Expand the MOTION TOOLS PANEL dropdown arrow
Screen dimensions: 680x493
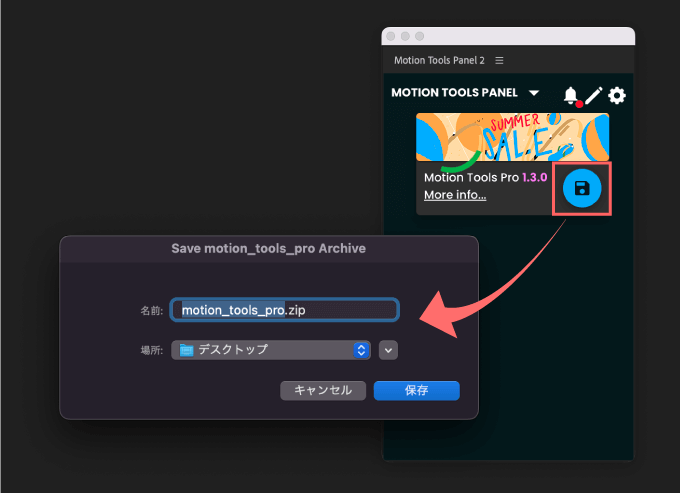click(534, 93)
